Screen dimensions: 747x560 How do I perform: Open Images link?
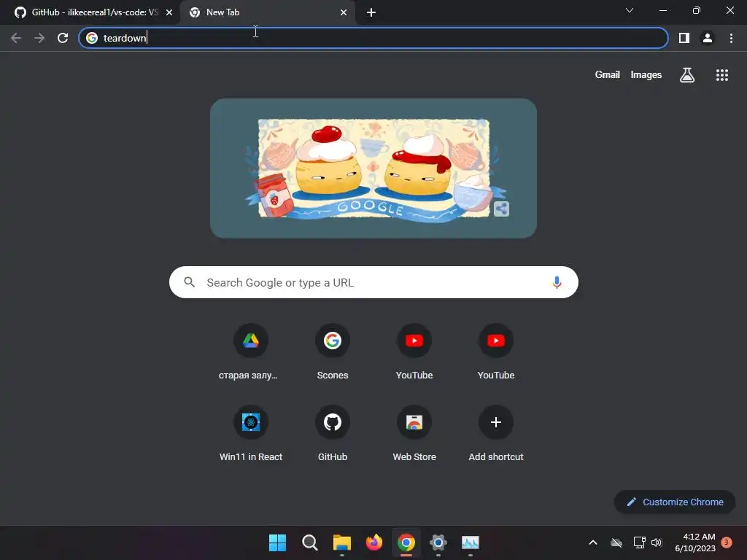pos(646,75)
